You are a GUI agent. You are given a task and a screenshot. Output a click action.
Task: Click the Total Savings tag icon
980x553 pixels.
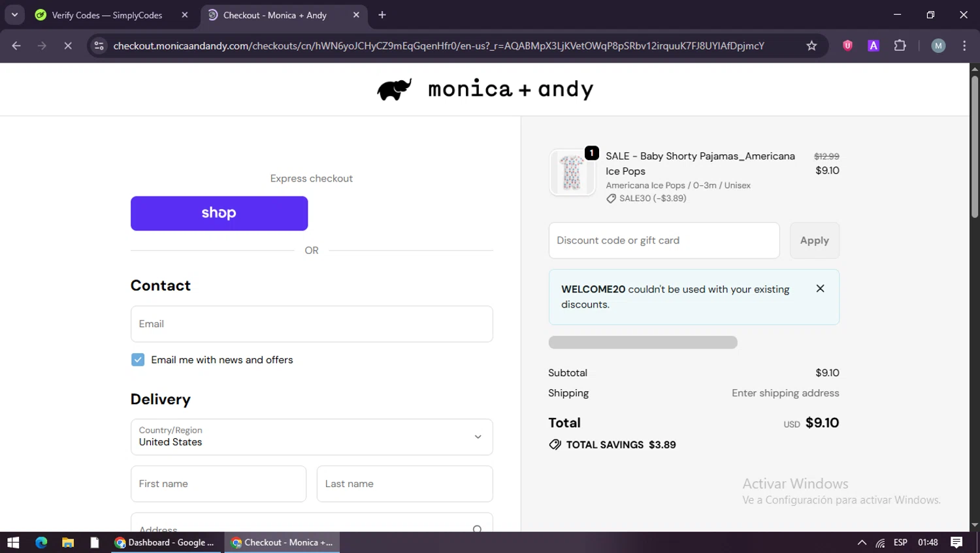555,445
